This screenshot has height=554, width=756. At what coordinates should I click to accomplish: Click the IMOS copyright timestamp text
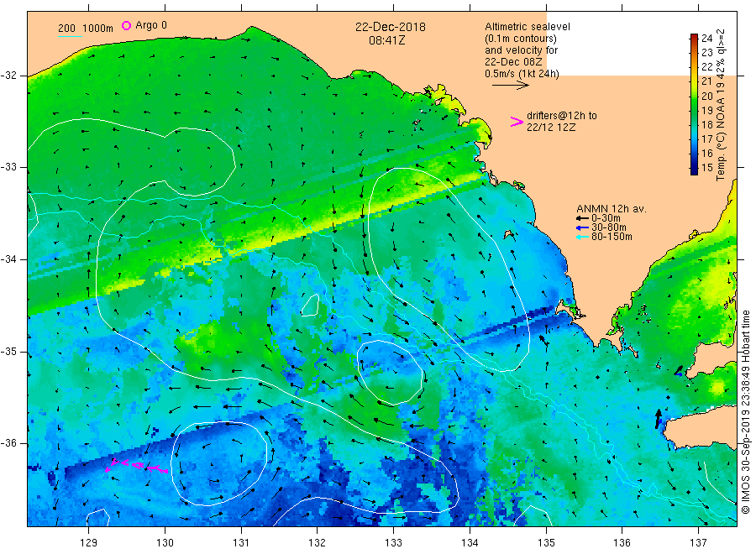pyautogui.click(x=745, y=413)
